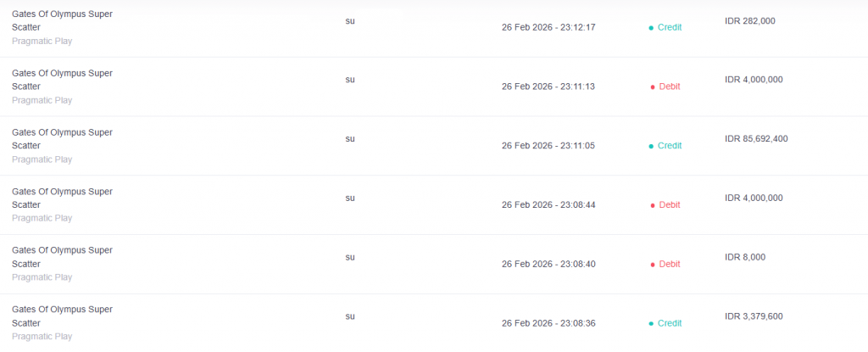868x352 pixels.
Task: Click the red dot beside Debit at 23:08:40
Action: 652,265
